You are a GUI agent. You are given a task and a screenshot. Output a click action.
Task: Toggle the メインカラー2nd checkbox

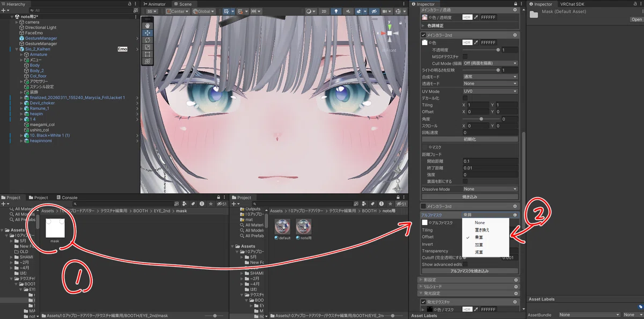(x=423, y=35)
